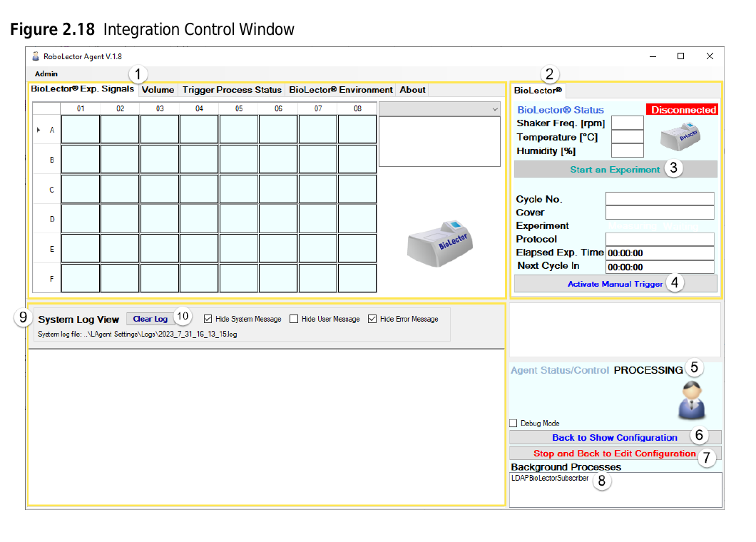
Task: Click the Disconnected status indicator
Action: [x=683, y=110]
